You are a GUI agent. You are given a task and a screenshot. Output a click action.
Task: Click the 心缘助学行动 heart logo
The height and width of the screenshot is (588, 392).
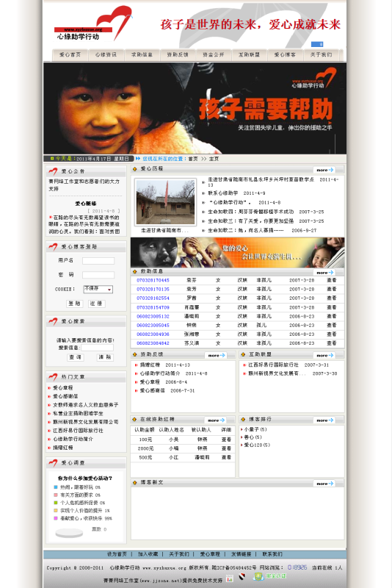click(93, 24)
